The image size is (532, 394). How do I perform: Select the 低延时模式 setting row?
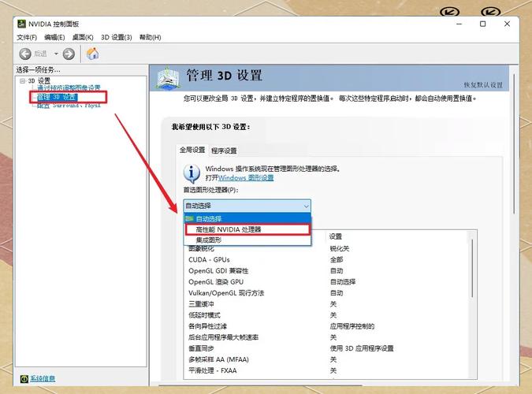coord(327,315)
